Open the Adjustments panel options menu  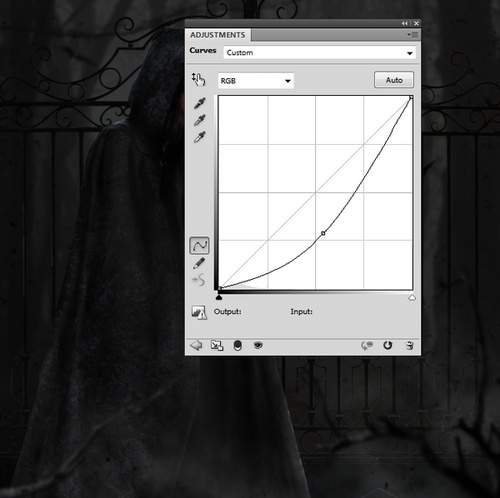[413, 35]
